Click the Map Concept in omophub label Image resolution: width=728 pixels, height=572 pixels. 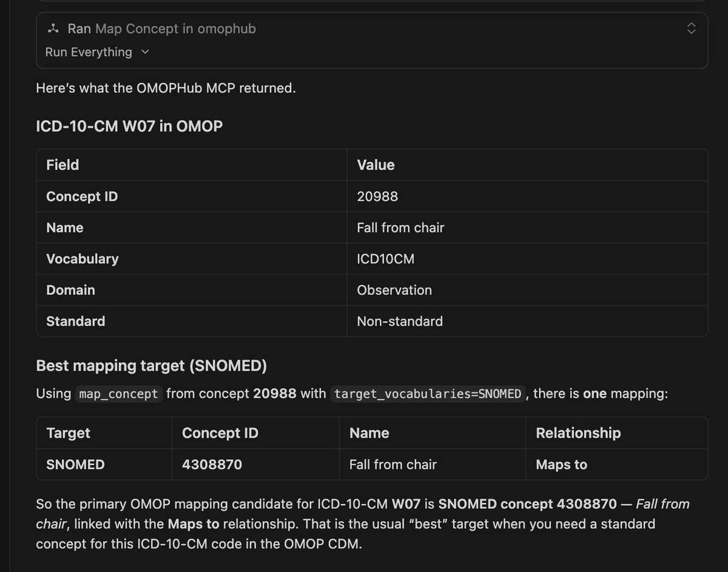point(175,29)
